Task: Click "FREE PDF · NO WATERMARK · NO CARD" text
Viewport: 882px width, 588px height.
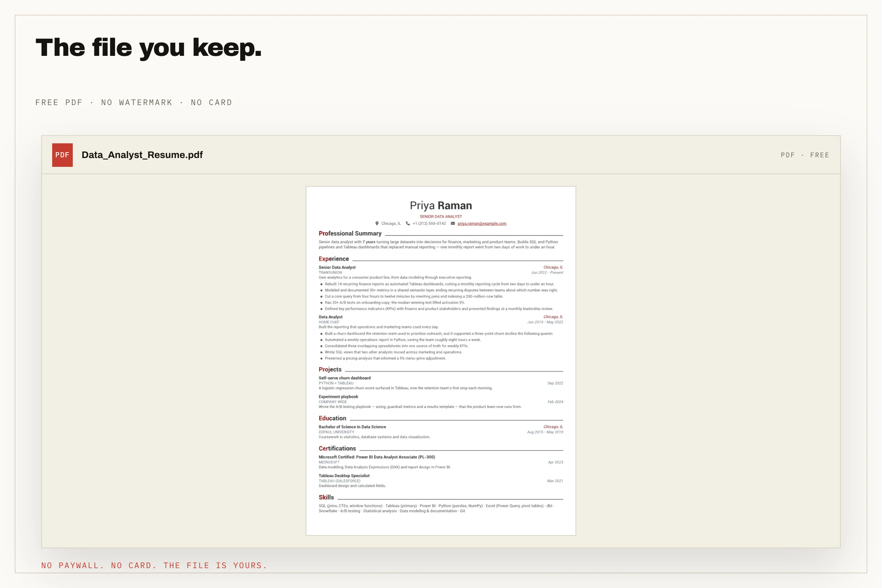Action: click(x=134, y=103)
